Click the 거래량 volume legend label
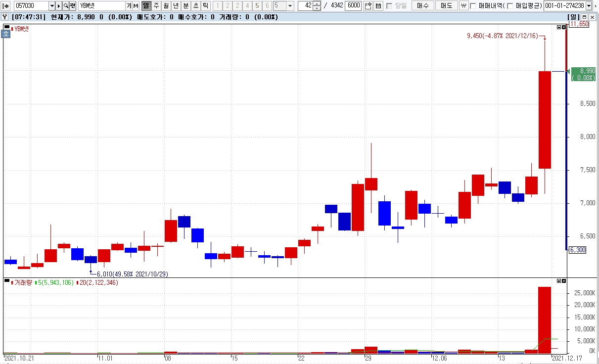 click(22, 282)
